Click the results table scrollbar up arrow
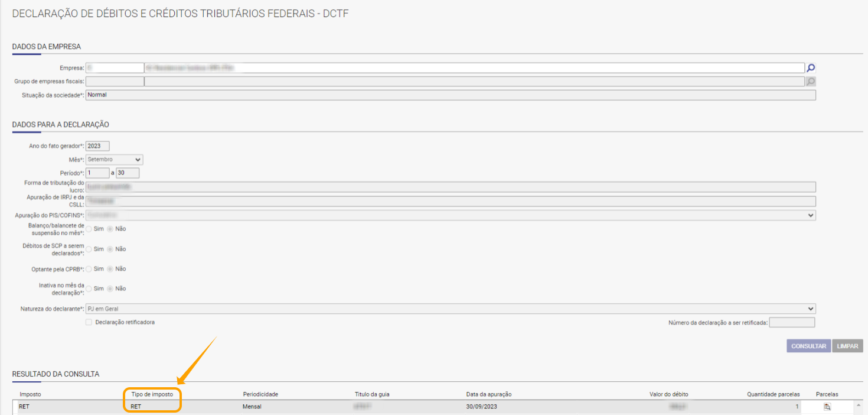868x415 pixels. pos(858,404)
